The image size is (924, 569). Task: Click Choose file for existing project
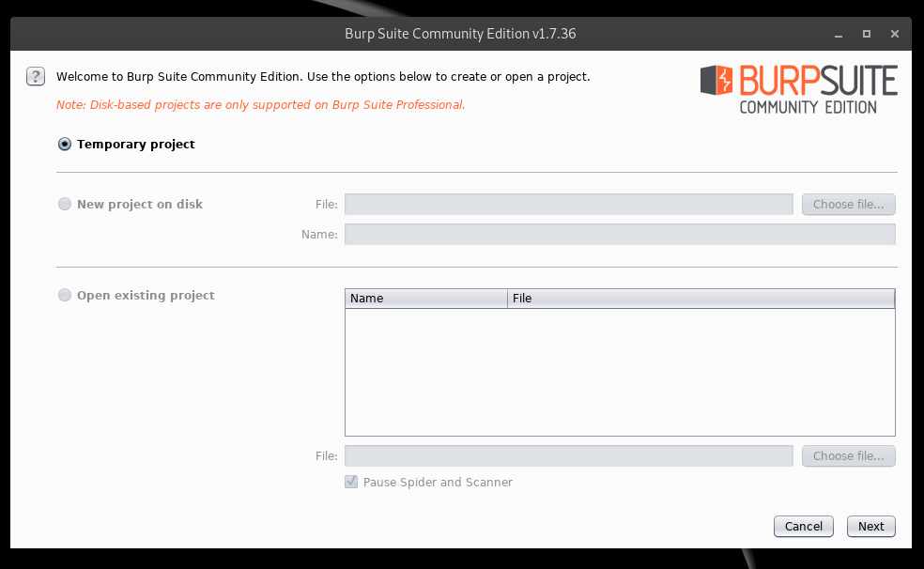848,455
